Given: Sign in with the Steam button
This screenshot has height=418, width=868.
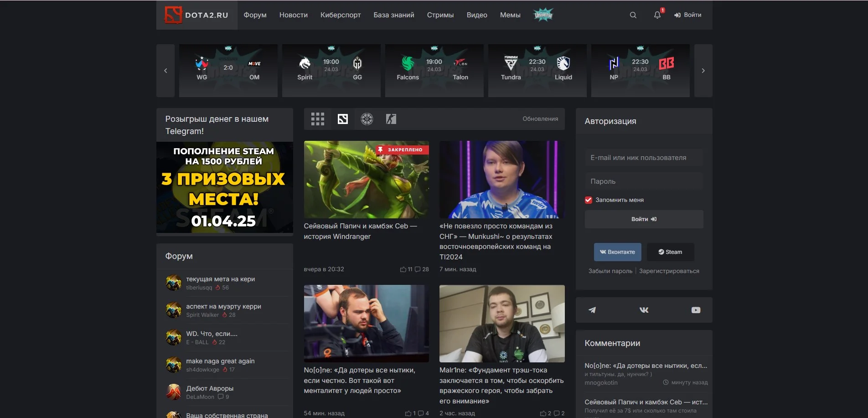Looking at the screenshot, I should pos(670,252).
